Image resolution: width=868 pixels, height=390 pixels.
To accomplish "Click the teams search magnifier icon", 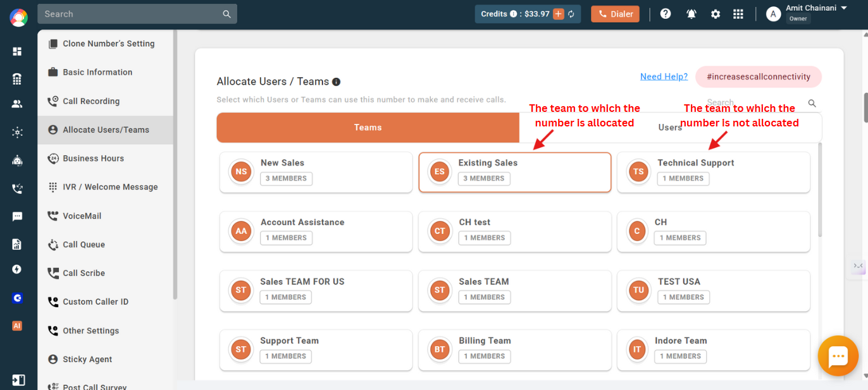I will 812,103.
